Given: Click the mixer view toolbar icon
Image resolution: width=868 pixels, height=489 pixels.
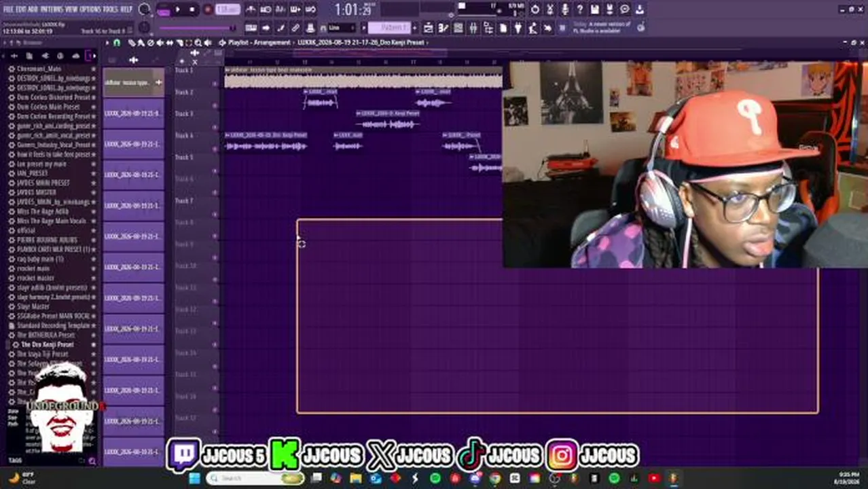Looking at the screenshot, I should coord(473,28).
